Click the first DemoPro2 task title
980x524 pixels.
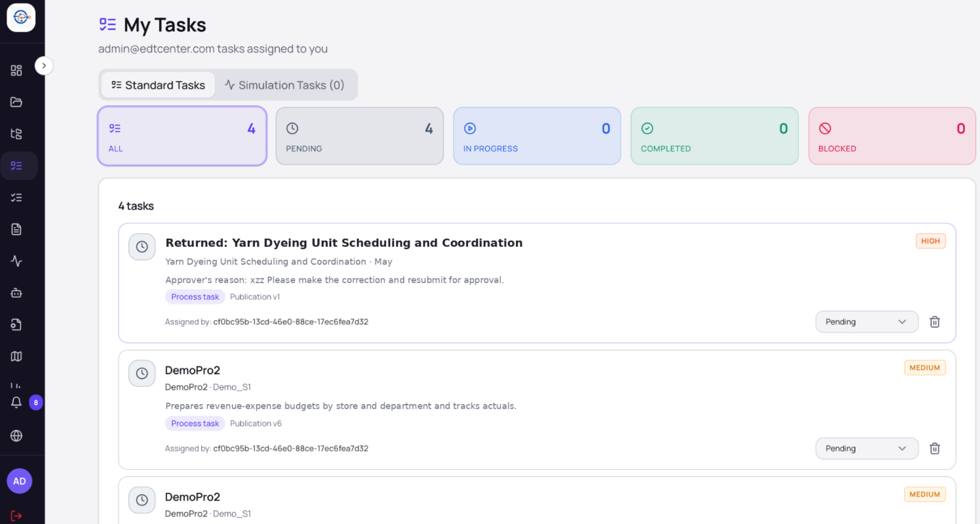pyautogui.click(x=192, y=370)
